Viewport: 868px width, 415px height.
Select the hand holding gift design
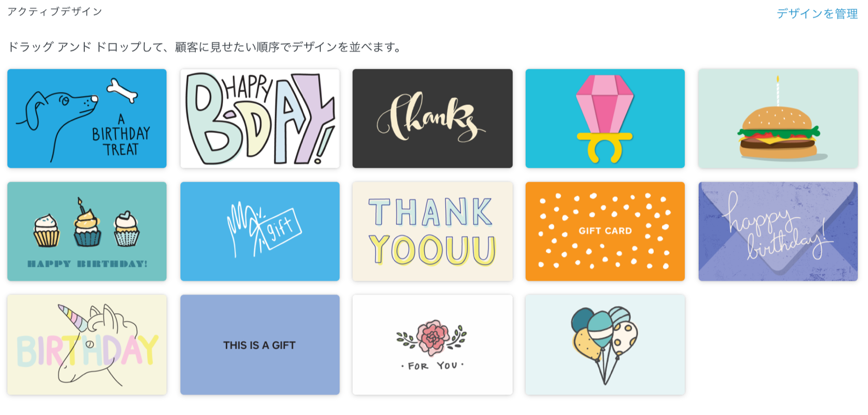(x=260, y=231)
